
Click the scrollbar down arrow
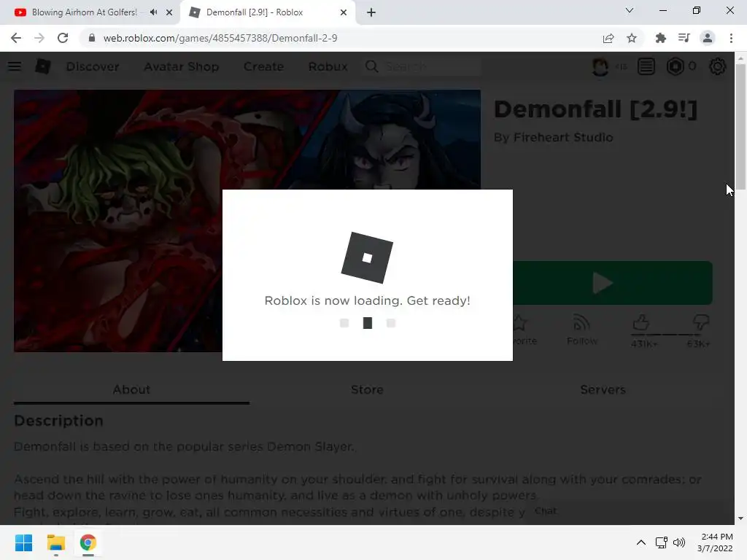[x=740, y=518]
